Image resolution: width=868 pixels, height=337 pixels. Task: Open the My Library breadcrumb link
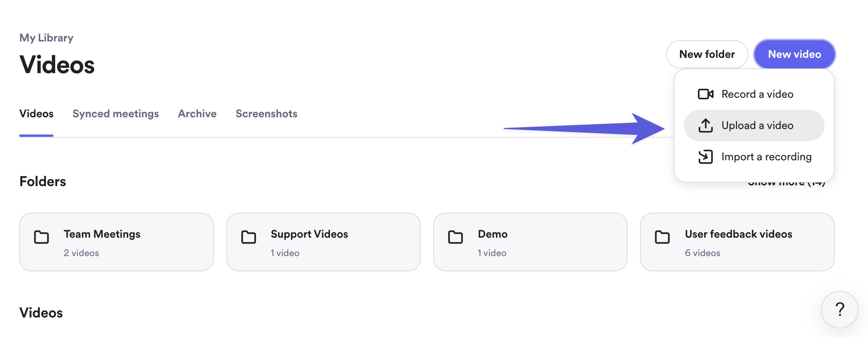(47, 38)
